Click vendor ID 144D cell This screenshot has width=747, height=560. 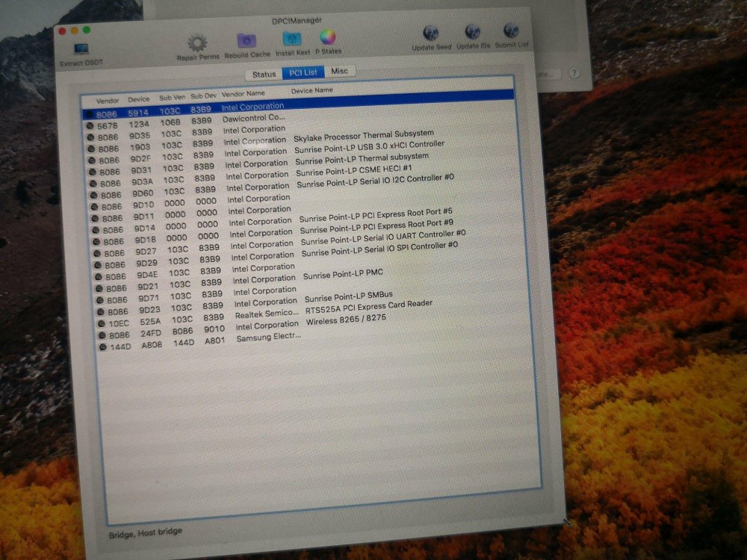(120, 346)
